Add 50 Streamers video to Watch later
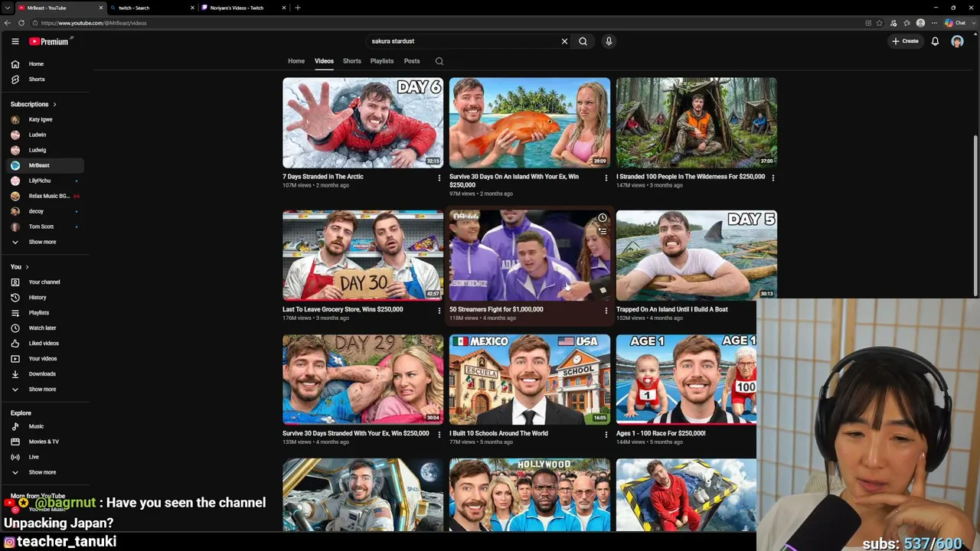Screen dimensions: 980x551 [x=603, y=218]
